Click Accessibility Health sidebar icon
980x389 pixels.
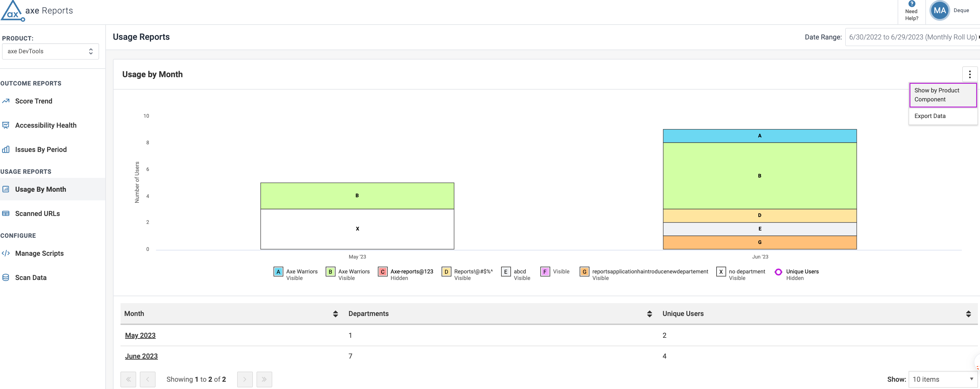[6, 125]
